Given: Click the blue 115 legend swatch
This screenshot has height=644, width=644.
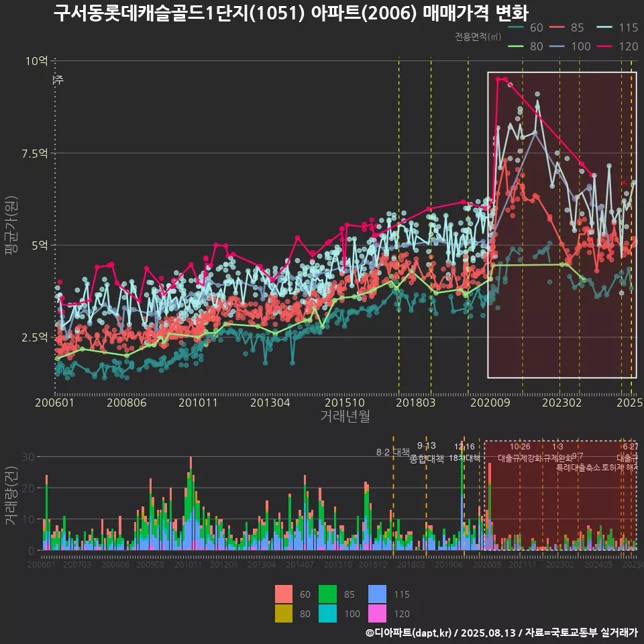Looking at the screenshot, I should [378, 594].
